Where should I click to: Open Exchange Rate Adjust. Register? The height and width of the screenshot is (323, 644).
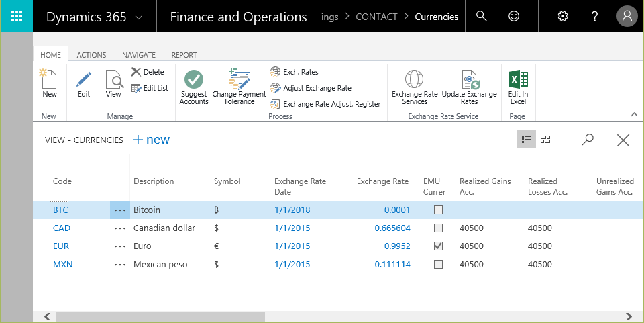point(325,104)
